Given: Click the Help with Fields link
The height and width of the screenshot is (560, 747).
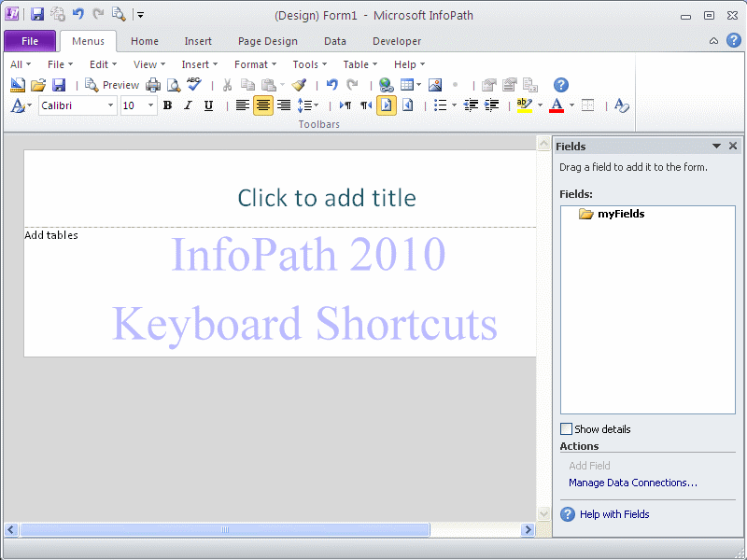Looking at the screenshot, I should point(613,514).
